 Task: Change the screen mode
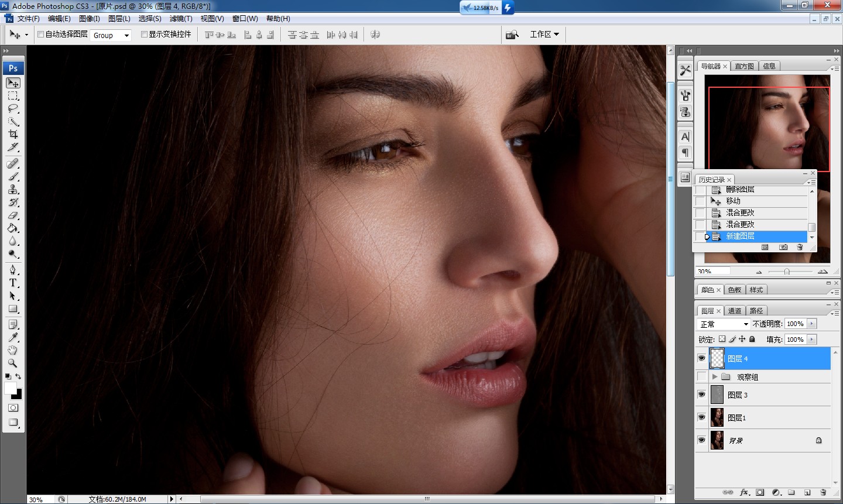[x=13, y=423]
